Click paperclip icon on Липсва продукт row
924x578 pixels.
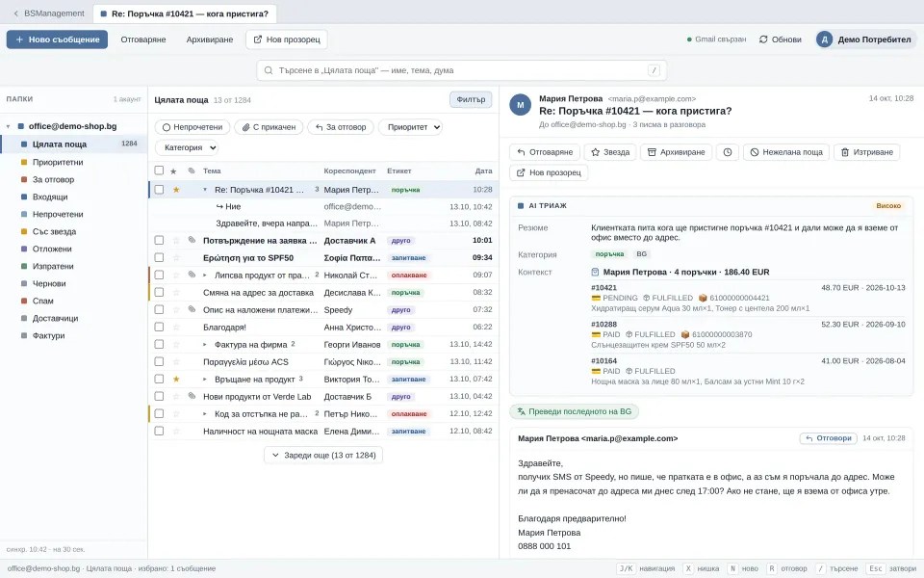coord(192,275)
